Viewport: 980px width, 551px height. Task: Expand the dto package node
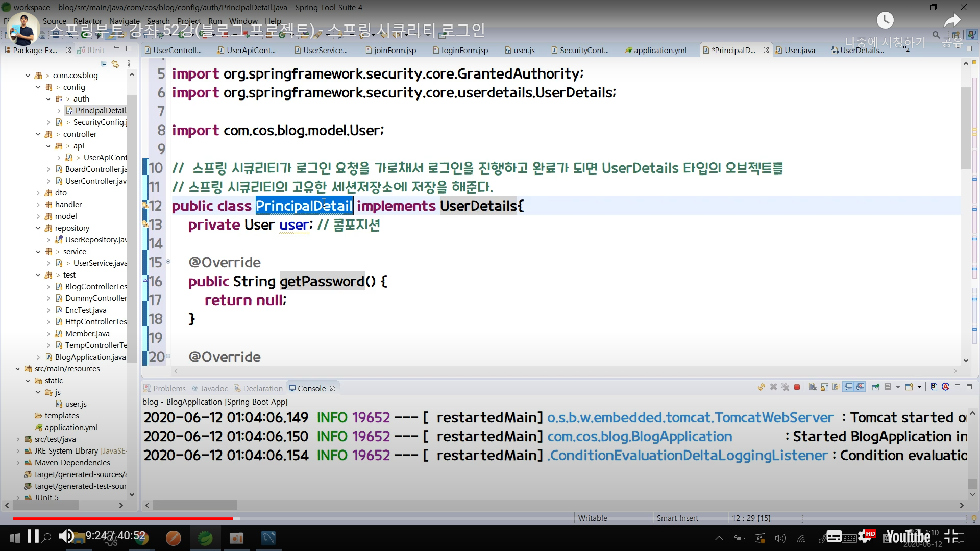click(x=38, y=193)
